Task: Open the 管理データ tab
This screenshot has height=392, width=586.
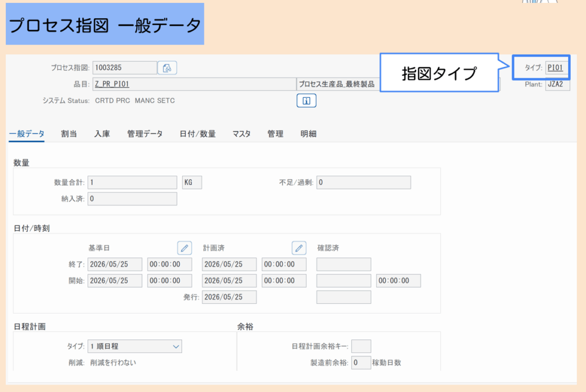Action: (x=145, y=134)
